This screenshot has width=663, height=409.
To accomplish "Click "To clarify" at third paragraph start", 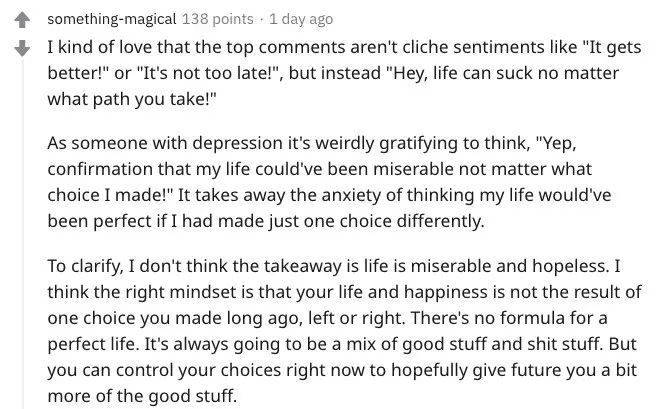I will (85, 266).
